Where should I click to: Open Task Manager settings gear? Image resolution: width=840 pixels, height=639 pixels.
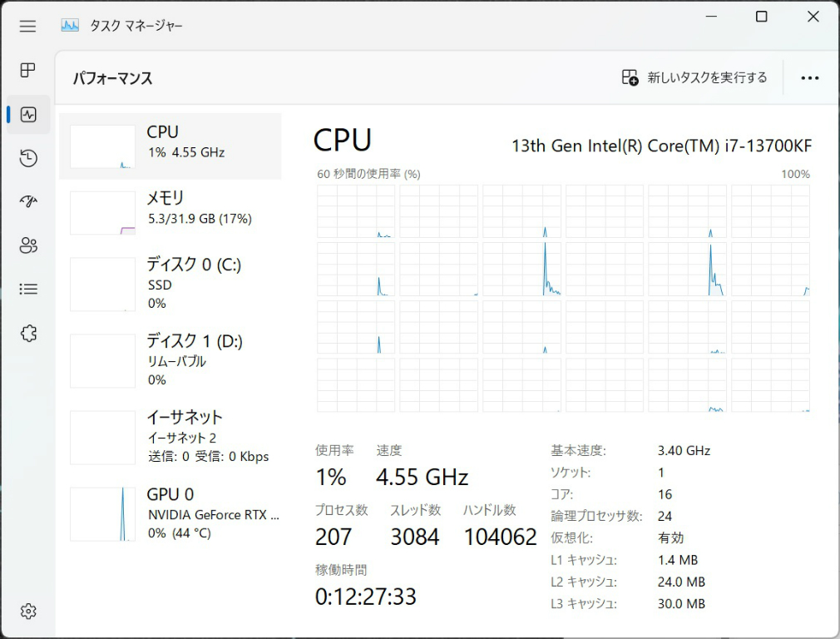click(x=28, y=612)
